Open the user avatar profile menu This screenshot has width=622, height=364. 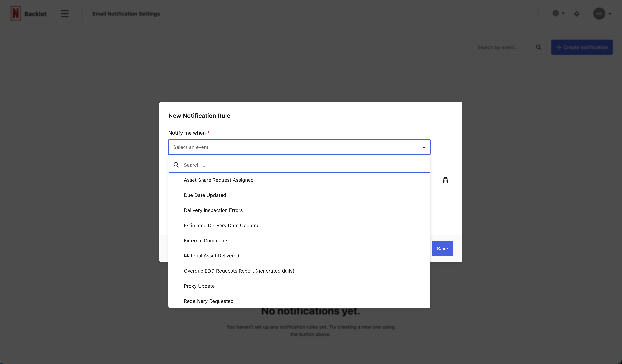click(x=599, y=14)
